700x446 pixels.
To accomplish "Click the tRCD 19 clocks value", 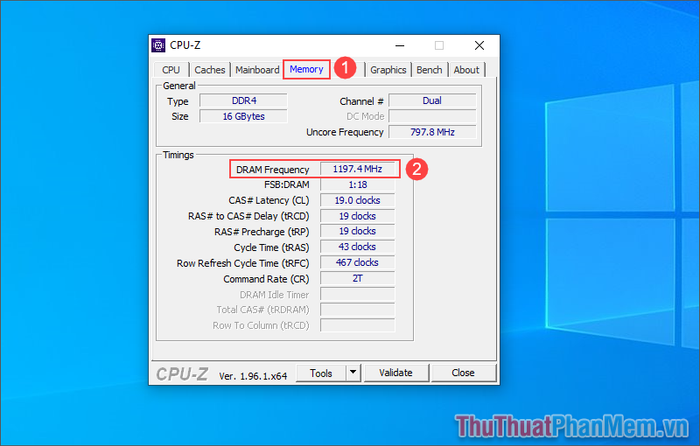I will 358,216.
